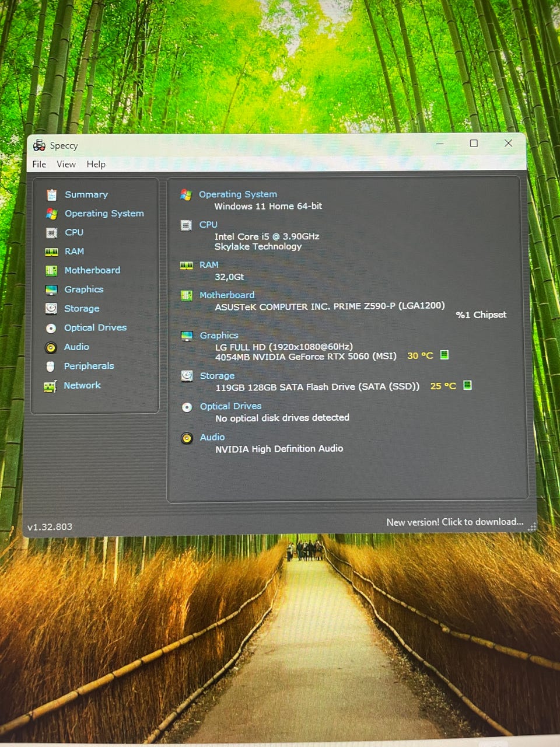The width and height of the screenshot is (560, 747).
Task: Select Summary in the sidebar
Action: (86, 195)
